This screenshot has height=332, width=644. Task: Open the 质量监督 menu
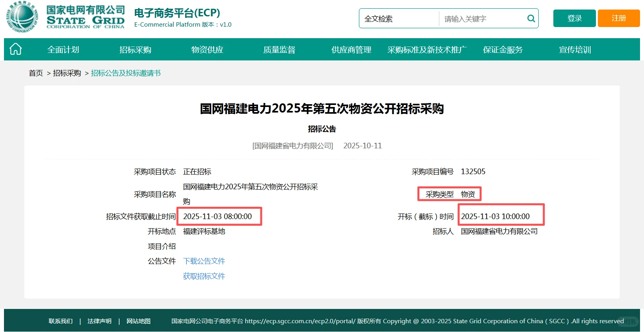[279, 50]
